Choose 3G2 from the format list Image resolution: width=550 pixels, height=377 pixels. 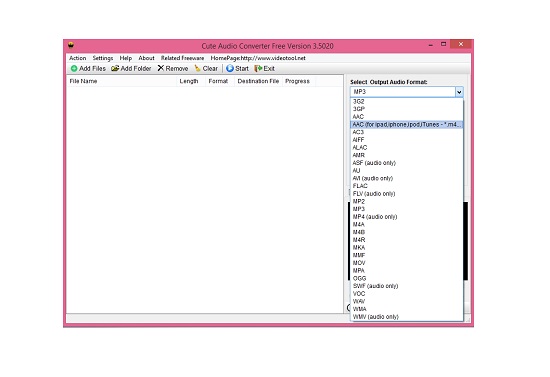407,101
